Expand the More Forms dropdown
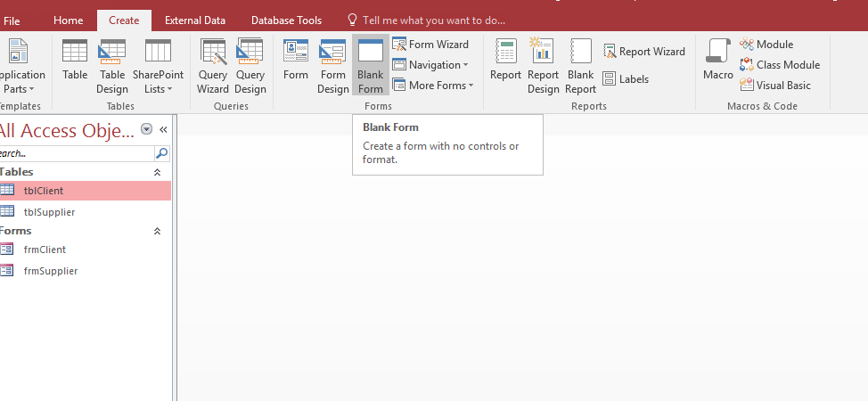The width and height of the screenshot is (868, 401). pyautogui.click(x=433, y=86)
